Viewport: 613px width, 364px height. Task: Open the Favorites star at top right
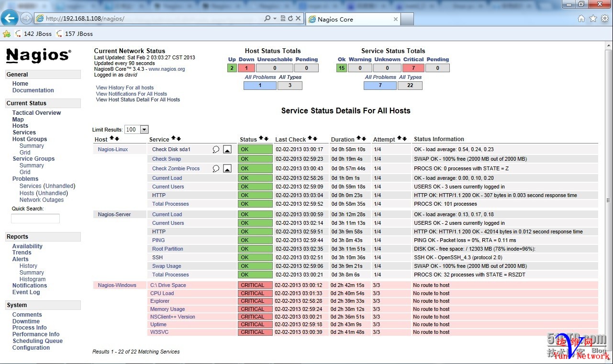pos(593,19)
